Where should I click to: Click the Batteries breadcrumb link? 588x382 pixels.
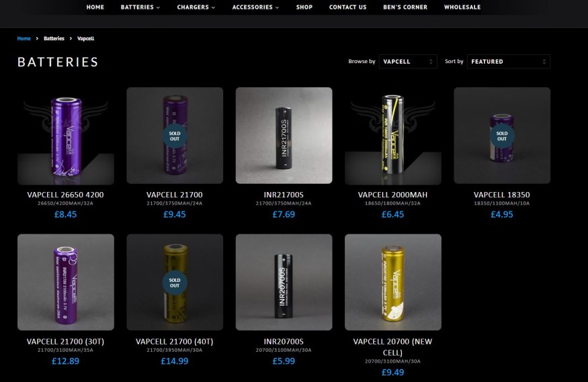pos(54,38)
